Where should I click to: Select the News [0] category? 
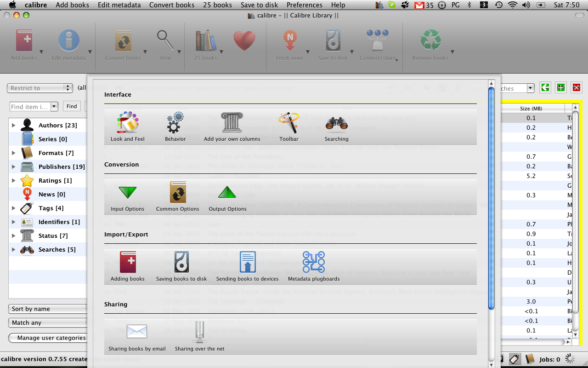click(x=48, y=194)
